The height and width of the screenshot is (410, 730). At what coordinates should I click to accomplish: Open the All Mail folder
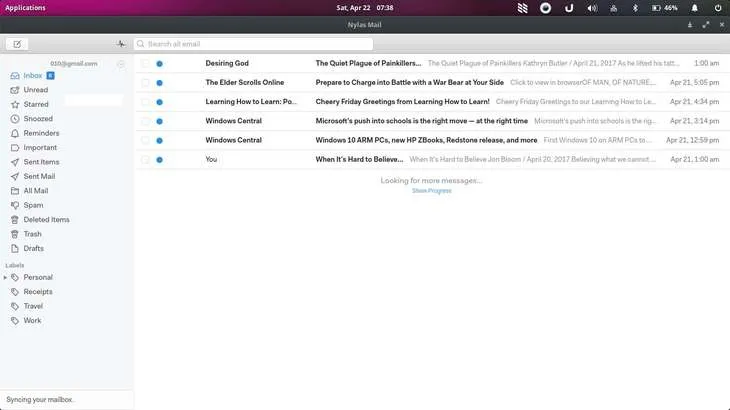tap(36, 191)
